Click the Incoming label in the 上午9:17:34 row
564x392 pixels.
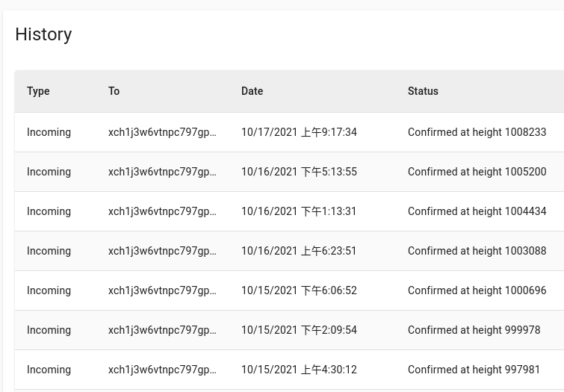click(49, 132)
